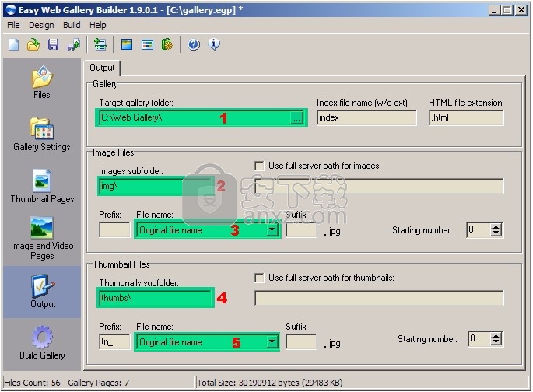
Task: Close the Easy Web Gallery Builder window
Action: click(521, 10)
